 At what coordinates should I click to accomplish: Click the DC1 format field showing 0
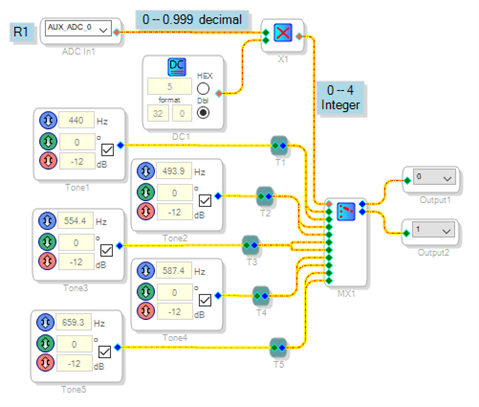tap(182, 114)
